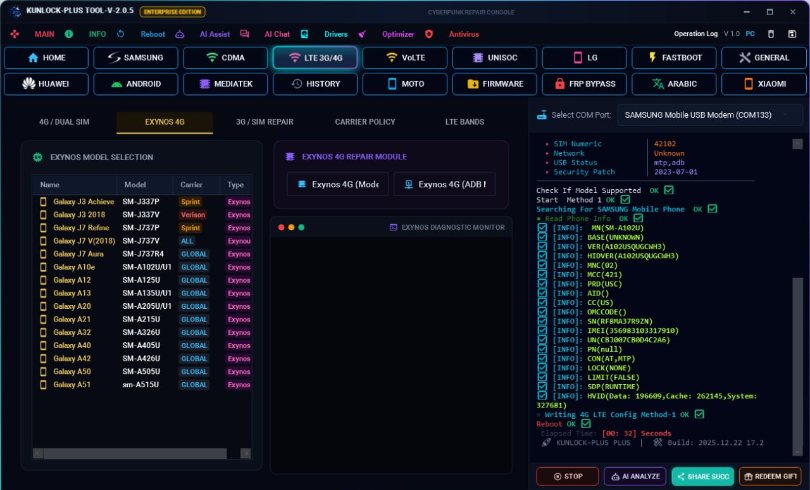Toggle checkbox after Reboot OK
The height and width of the screenshot is (490, 810).
[586, 423]
